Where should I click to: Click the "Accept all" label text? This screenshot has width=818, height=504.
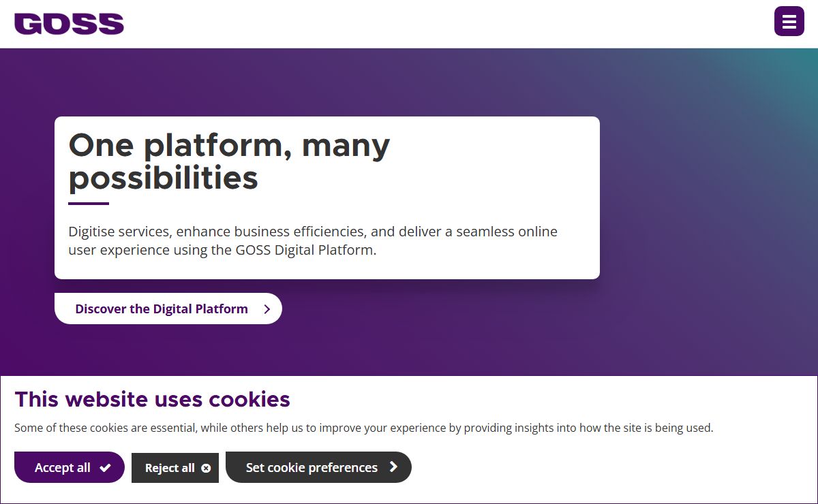click(x=63, y=468)
